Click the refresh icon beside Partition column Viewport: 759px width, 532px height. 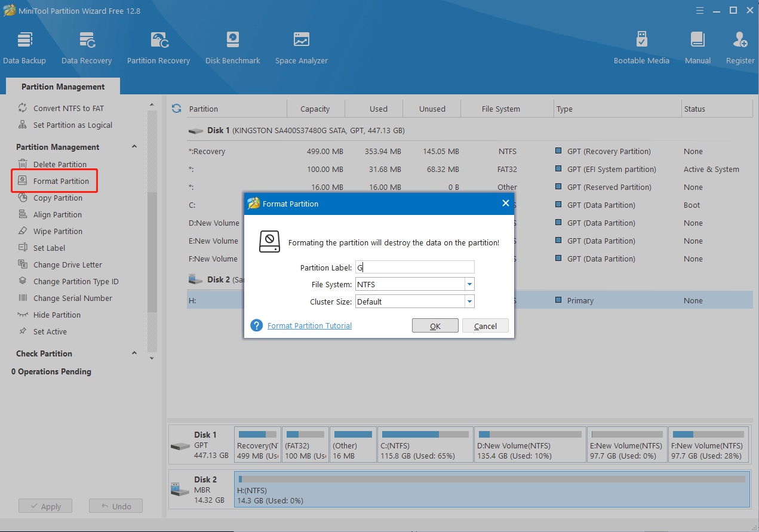click(x=176, y=109)
